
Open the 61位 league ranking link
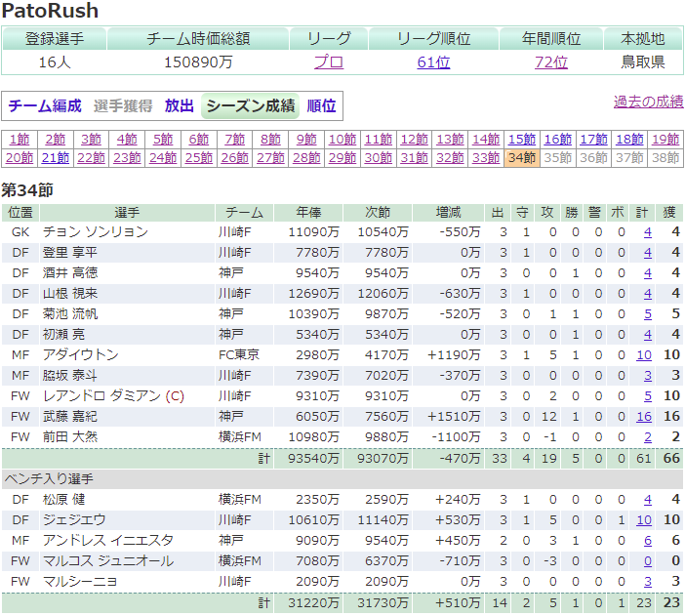[x=433, y=62]
